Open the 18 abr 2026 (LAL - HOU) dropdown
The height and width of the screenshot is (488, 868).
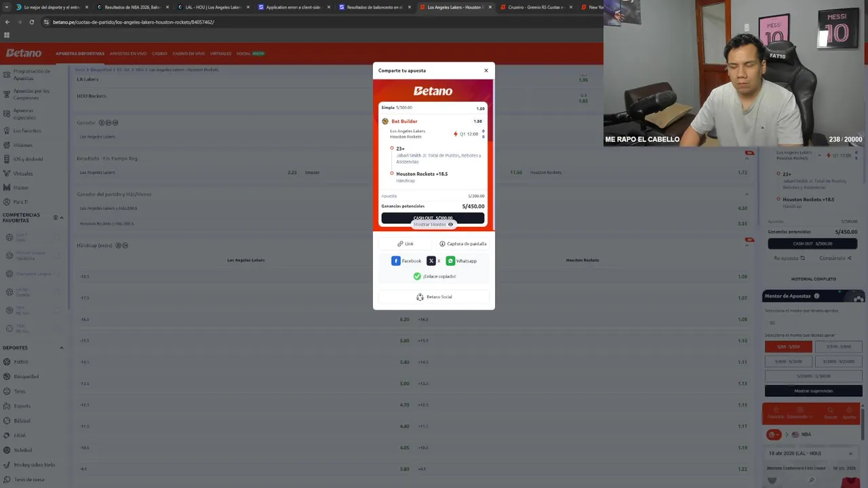pos(812,453)
